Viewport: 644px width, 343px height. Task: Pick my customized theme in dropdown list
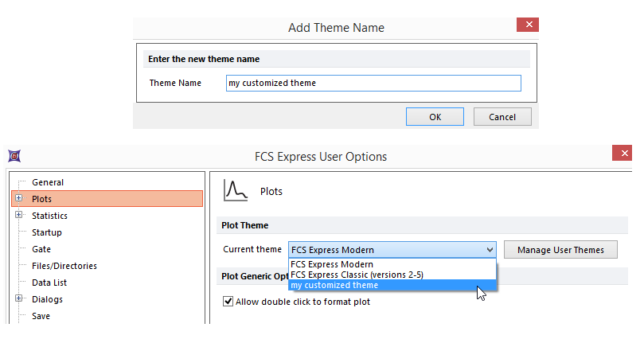pos(334,285)
